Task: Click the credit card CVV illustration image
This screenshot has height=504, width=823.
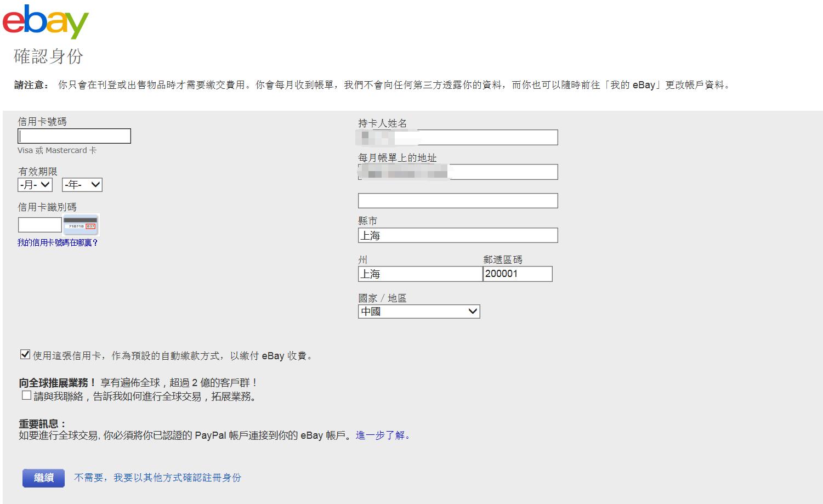Action: [x=81, y=225]
